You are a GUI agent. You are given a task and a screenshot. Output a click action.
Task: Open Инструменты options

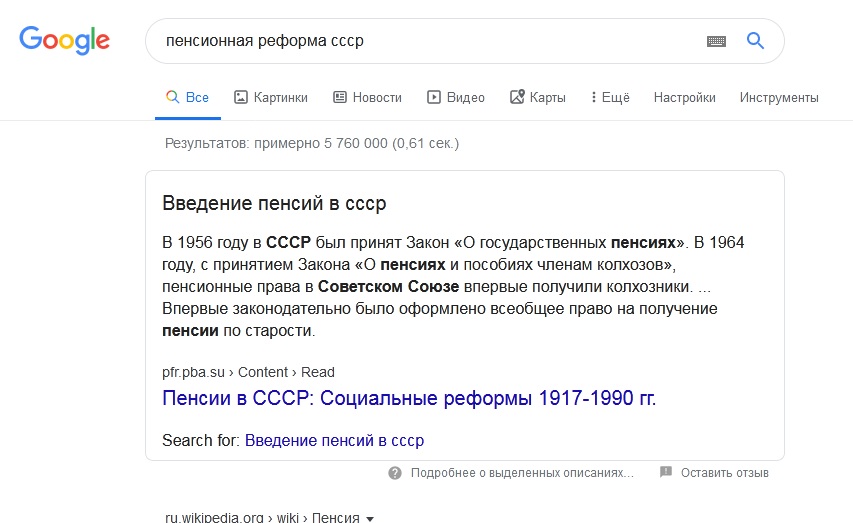coord(779,97)
